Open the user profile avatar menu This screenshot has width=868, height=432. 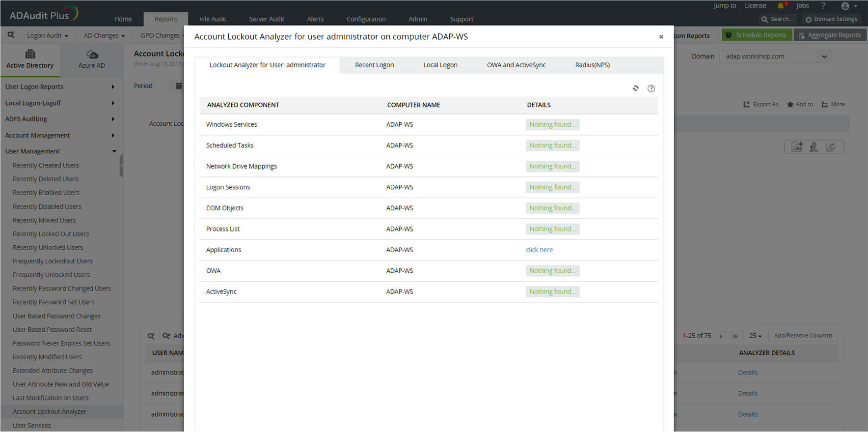(849, 6)
